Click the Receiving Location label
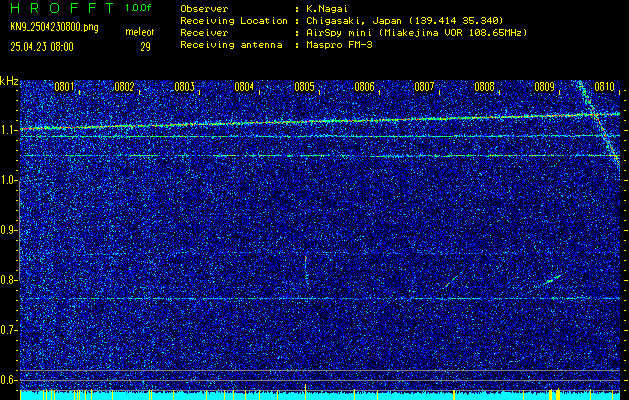 pyautogui.click(x=234, y=20)
